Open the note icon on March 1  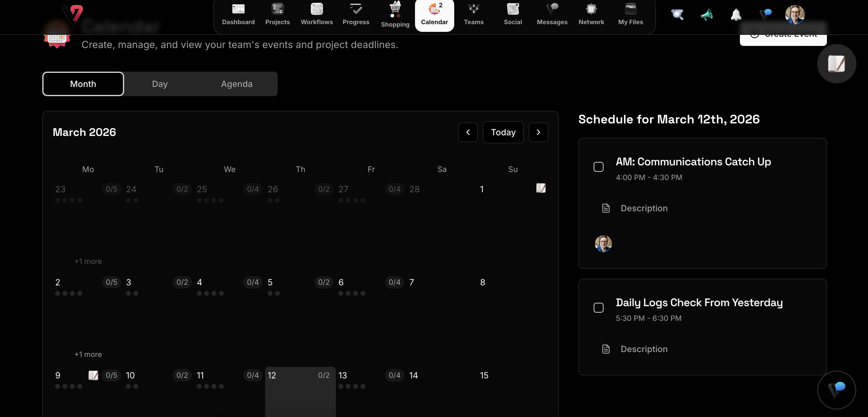541,188
